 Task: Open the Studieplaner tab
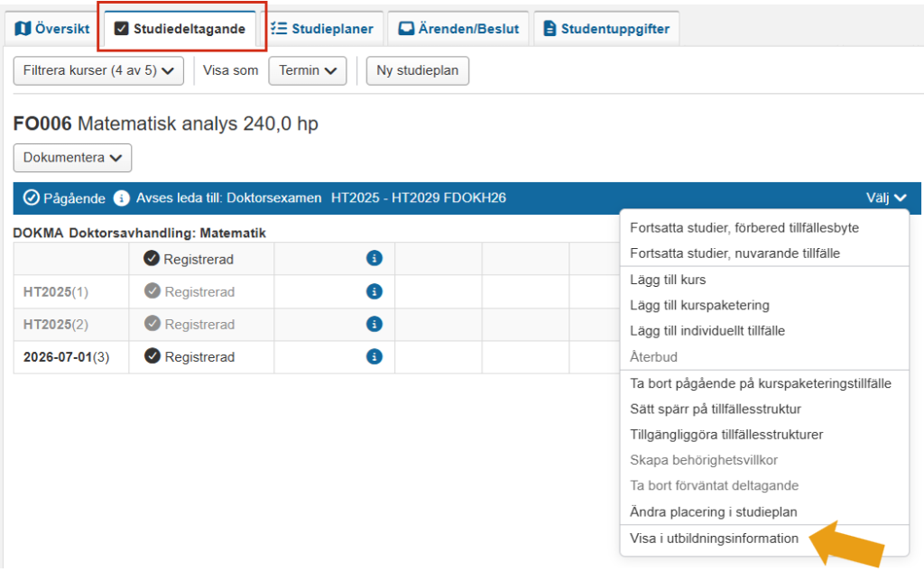tap(322, 28)
